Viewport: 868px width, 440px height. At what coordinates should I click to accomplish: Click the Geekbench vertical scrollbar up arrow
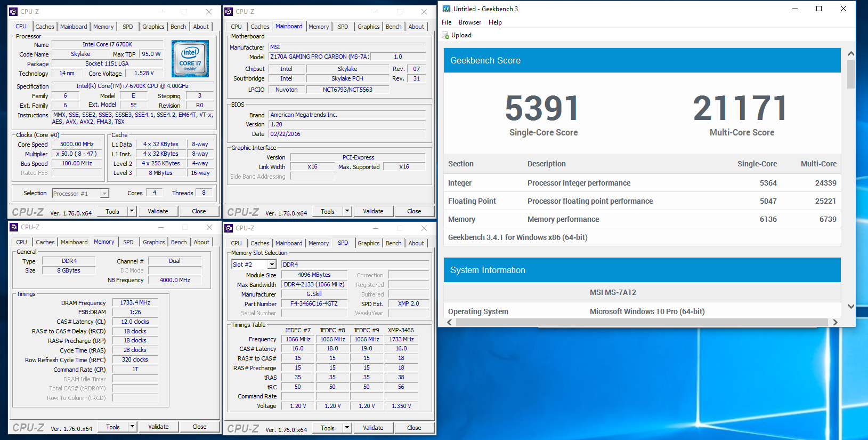pyautogui.click(x=851, y=53)
